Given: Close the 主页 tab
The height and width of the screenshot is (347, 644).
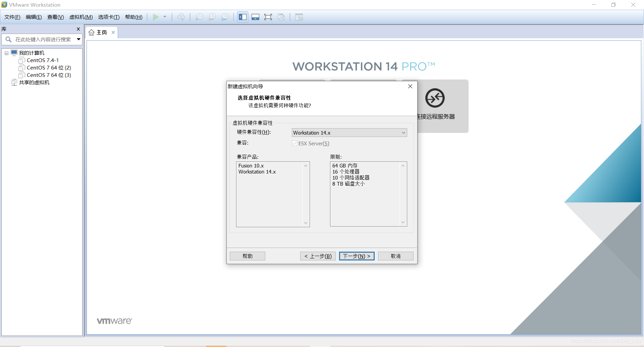Looking at the screenshot, I should (x=113, y=33).
